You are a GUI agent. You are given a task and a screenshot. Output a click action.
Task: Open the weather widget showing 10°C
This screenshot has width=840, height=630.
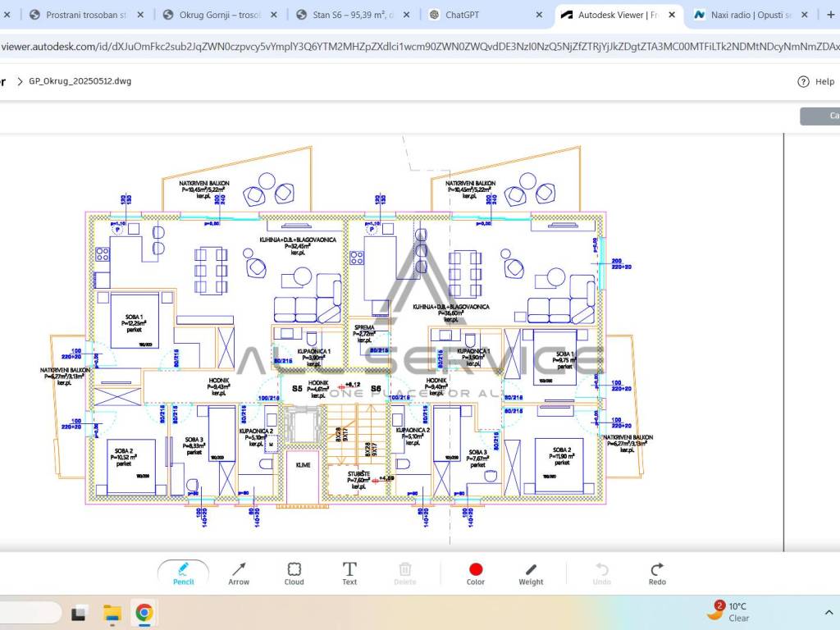pos(729,612)
